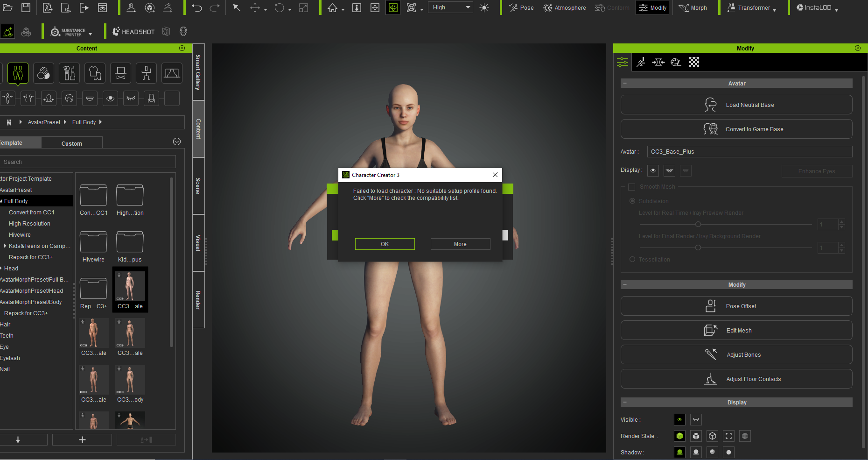Image resolution: width=868 pixels, height=460 pixels.
Task: Toggle Visible eye on in Display section
Action: pos(679,420)
